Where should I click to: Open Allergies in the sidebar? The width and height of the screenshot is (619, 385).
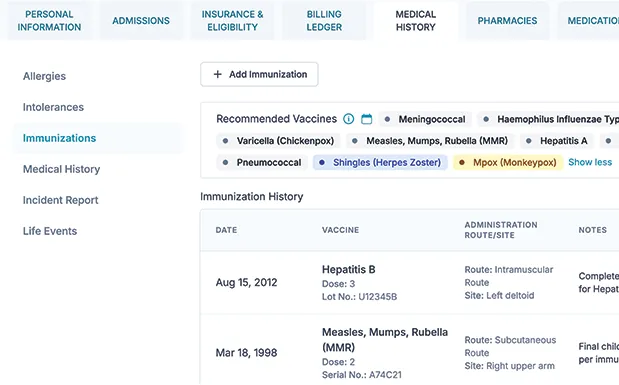click(x=44, y=76)
